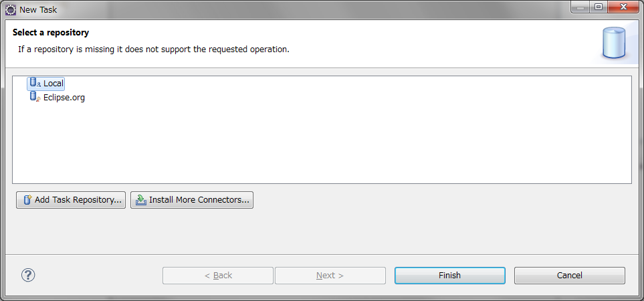Advance the wizard with Next
Screen dimensions: 644x301
330,276
